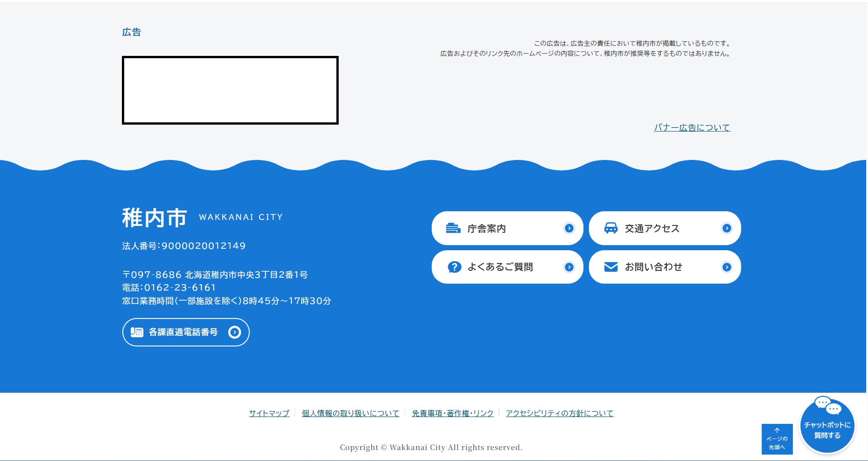
Task: Click the arrow chevron on よくあるご質問 button
Action: click(569, 267)
